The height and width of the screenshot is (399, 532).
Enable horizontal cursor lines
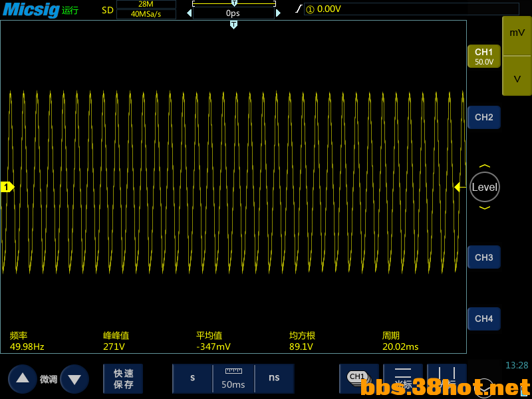403,378
